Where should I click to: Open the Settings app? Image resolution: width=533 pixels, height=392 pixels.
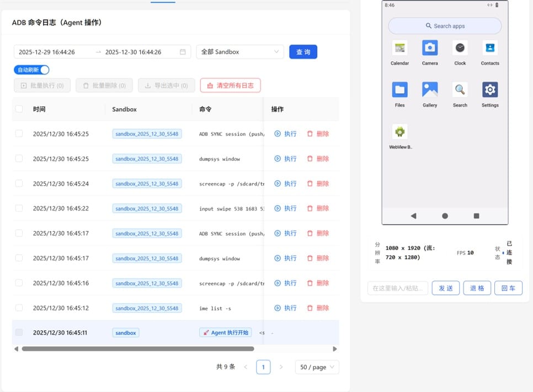(489, 88)
